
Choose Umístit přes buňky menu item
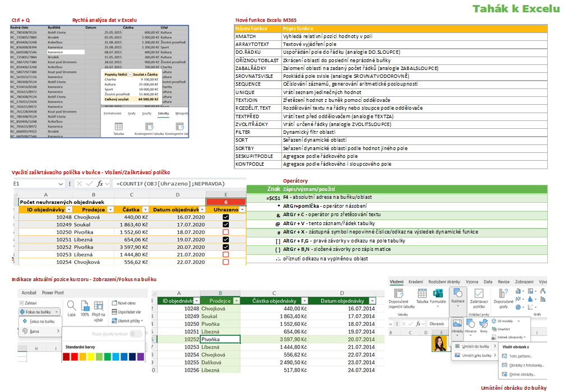tap(475, 356)
